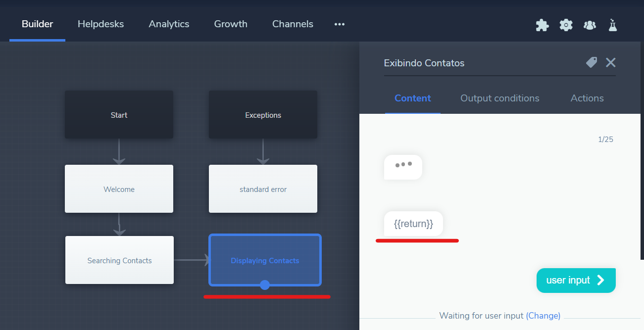Close the Exibindo Contatos panel

[611, 62]
